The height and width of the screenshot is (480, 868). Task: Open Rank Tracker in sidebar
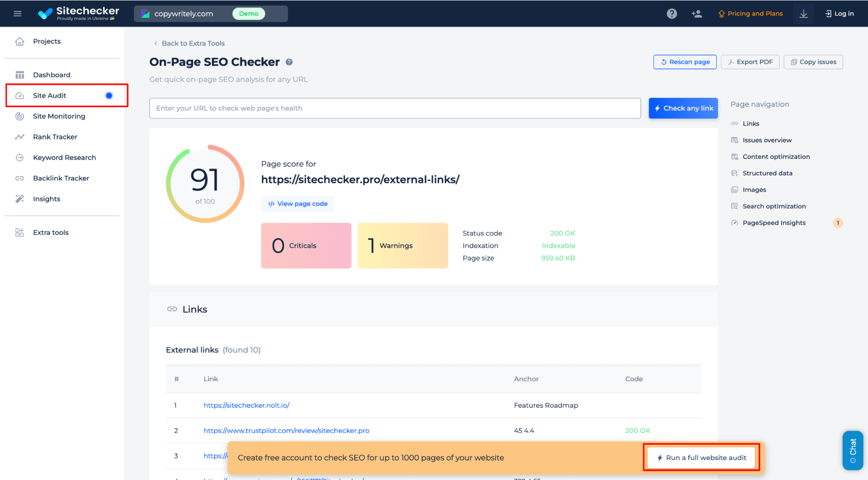click(55, 137)
